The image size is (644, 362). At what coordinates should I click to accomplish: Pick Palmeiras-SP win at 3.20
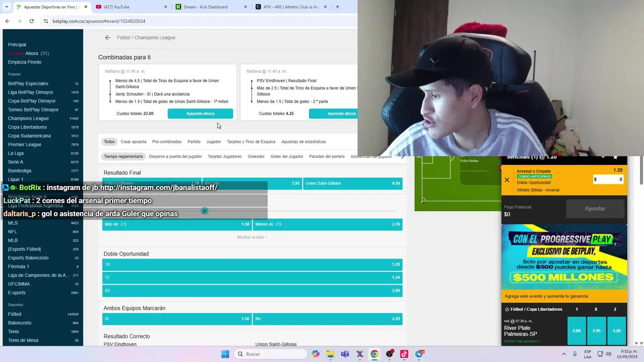[616, 331]
